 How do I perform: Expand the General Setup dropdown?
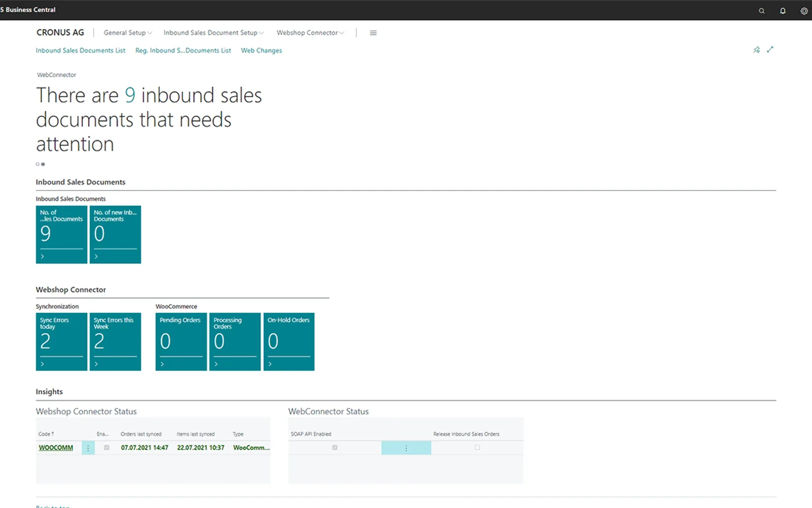[128, 33]
